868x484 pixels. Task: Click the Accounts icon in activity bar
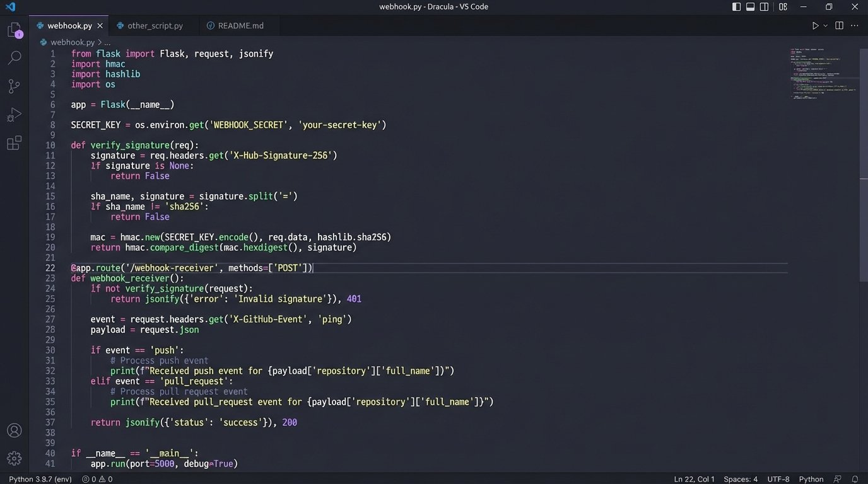click(x=14, y=430)
